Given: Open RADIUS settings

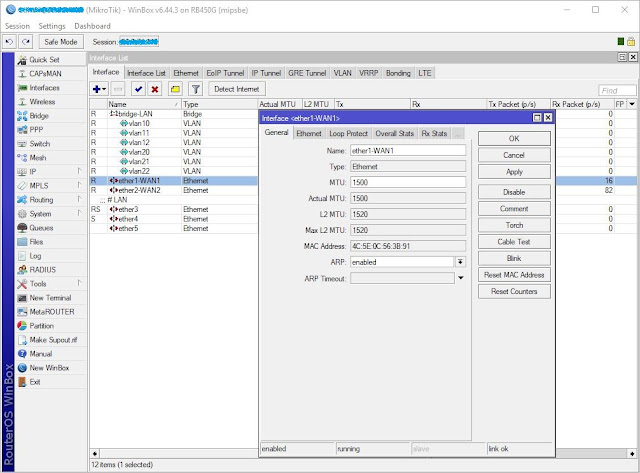Looking at the screenshot, I should tap(42, 270).
